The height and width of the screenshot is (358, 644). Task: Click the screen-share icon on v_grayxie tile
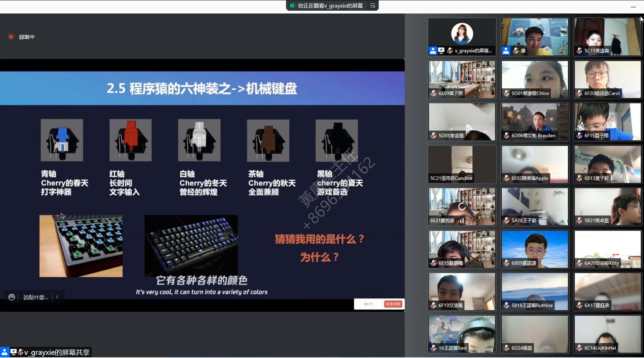441,51
